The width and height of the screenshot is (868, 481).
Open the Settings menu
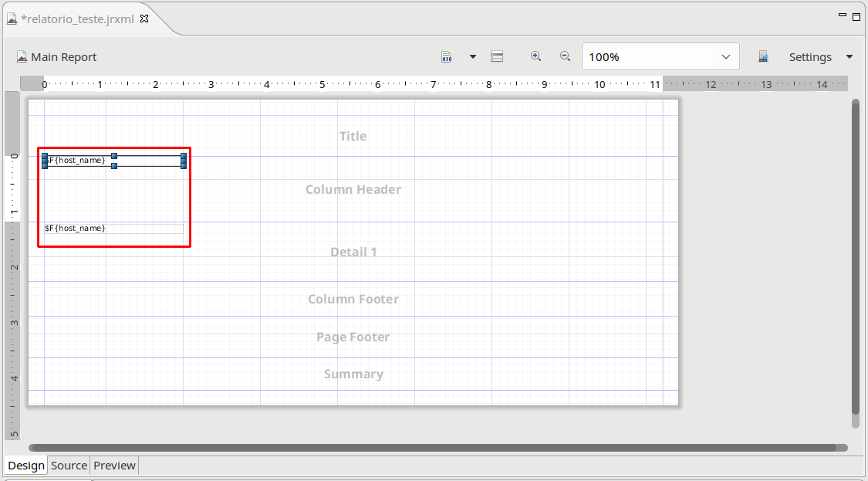(809, 57)
